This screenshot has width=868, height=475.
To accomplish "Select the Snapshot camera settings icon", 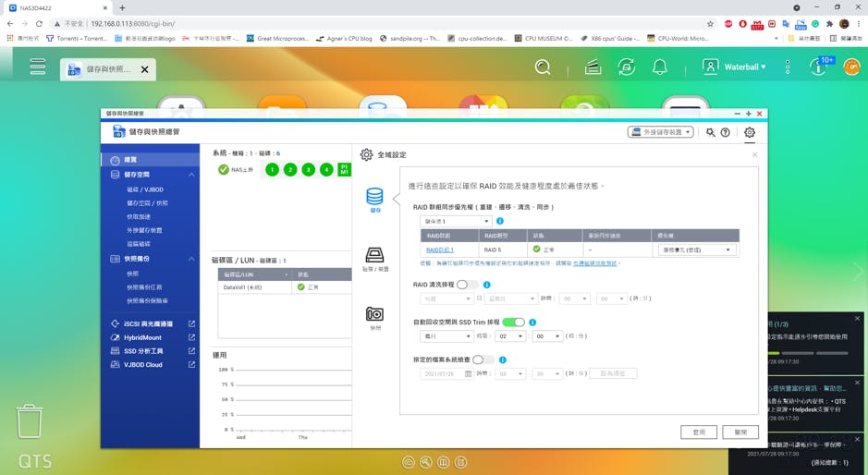I will [374, 315].
